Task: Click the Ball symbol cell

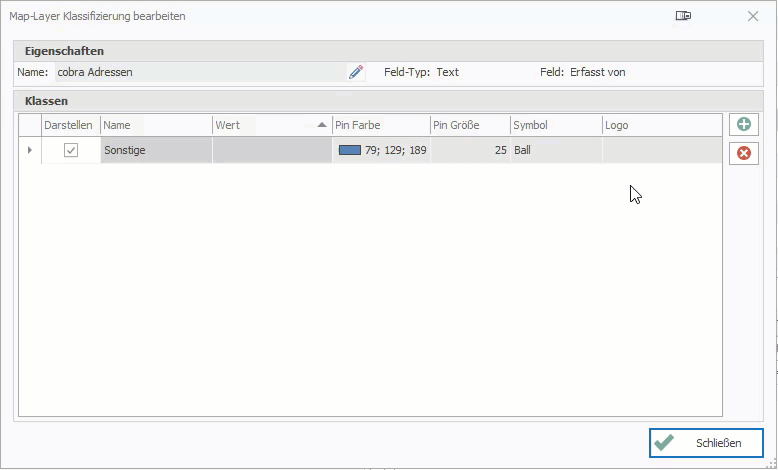Action: [x=555, y=150]
